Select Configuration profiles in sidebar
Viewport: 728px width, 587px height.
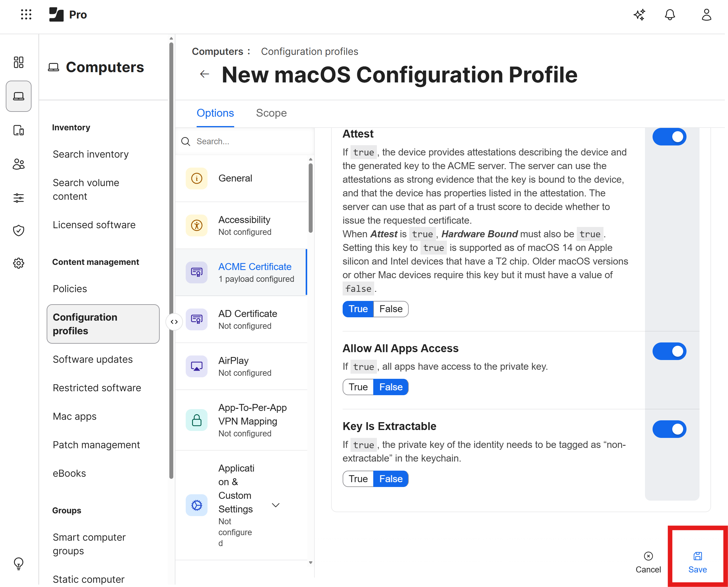click(x=103, y=324)
